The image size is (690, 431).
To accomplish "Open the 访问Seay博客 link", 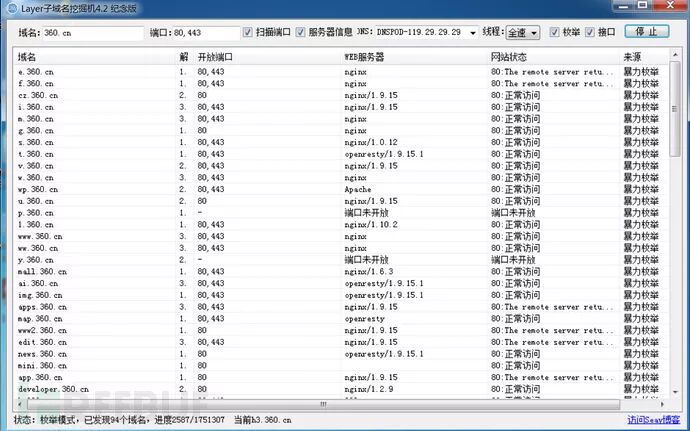I will click(x=653, y=420).
